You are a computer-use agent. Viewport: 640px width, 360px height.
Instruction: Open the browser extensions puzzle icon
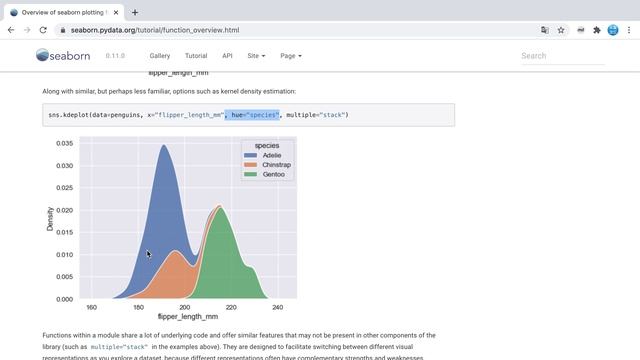pyautogui.click(x=597, y=30)
